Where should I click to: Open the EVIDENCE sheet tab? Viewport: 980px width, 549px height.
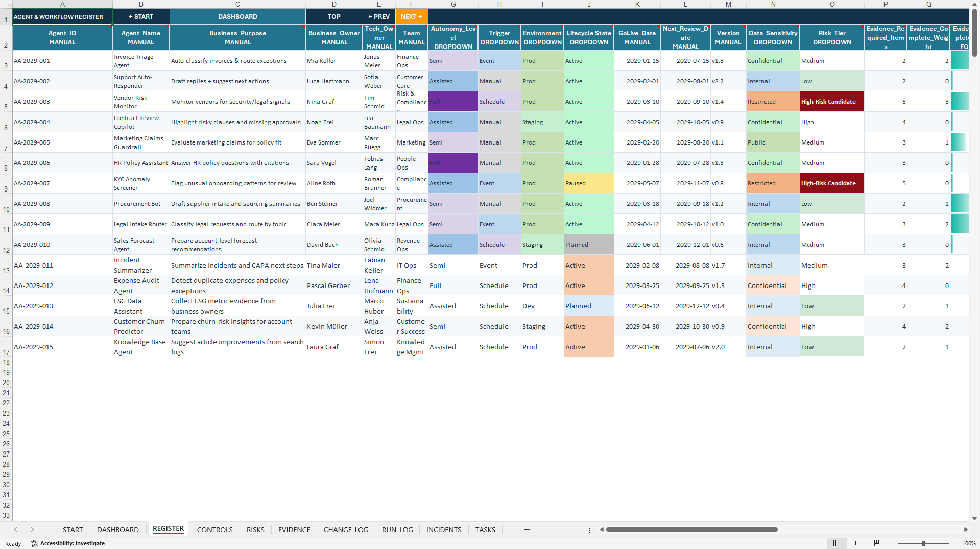(294, 530)
